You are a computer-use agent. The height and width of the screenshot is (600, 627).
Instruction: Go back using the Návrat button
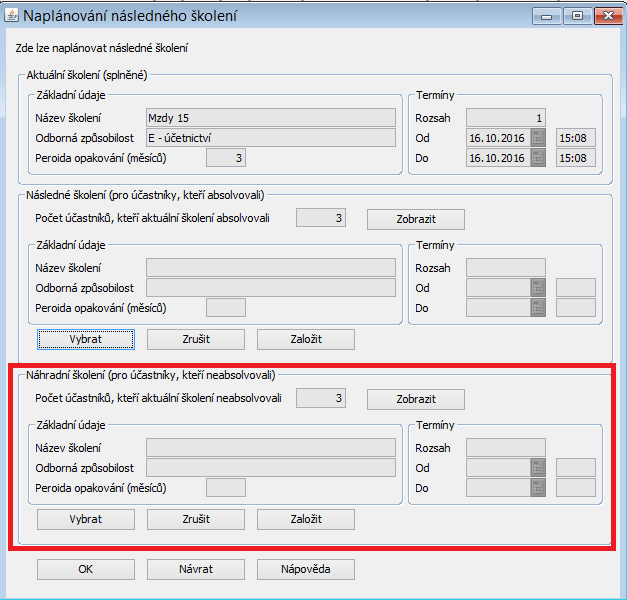click(x=195, y=569)
